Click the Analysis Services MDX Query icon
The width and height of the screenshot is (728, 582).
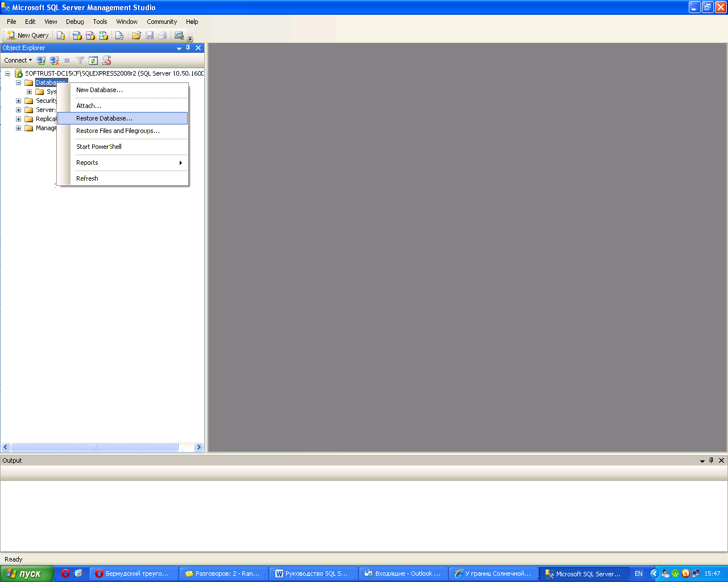pos(77,35)
